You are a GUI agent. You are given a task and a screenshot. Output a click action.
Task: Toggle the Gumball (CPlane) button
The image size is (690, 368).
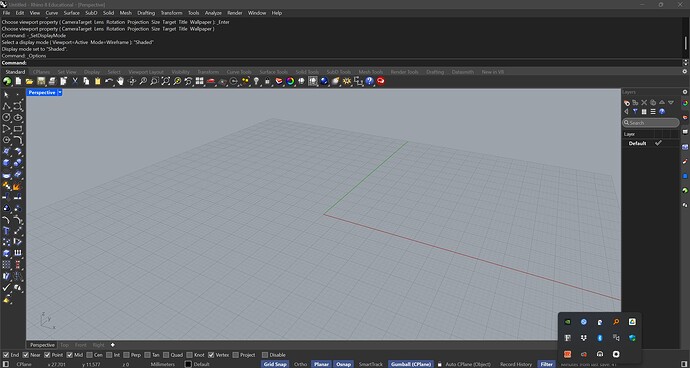(411, 364)
